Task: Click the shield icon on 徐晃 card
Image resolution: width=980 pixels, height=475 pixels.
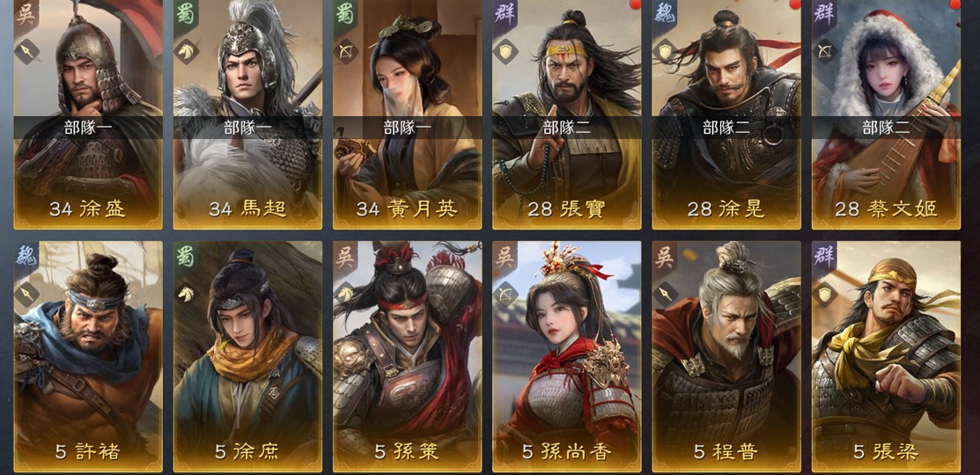Action: (666, 52)
